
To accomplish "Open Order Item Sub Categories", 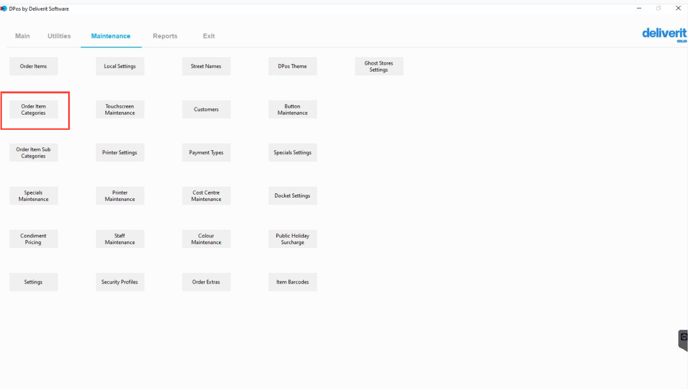I will [33, 153].
